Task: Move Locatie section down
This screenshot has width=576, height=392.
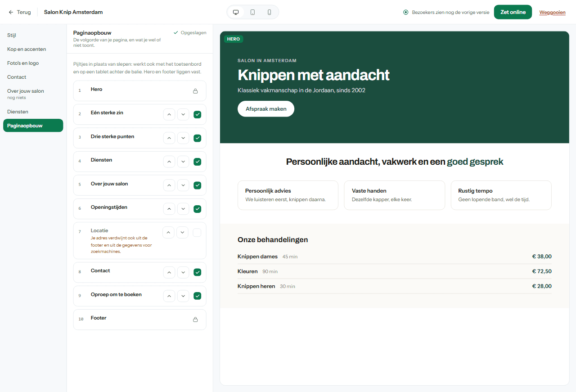Action: pos(182,233)
